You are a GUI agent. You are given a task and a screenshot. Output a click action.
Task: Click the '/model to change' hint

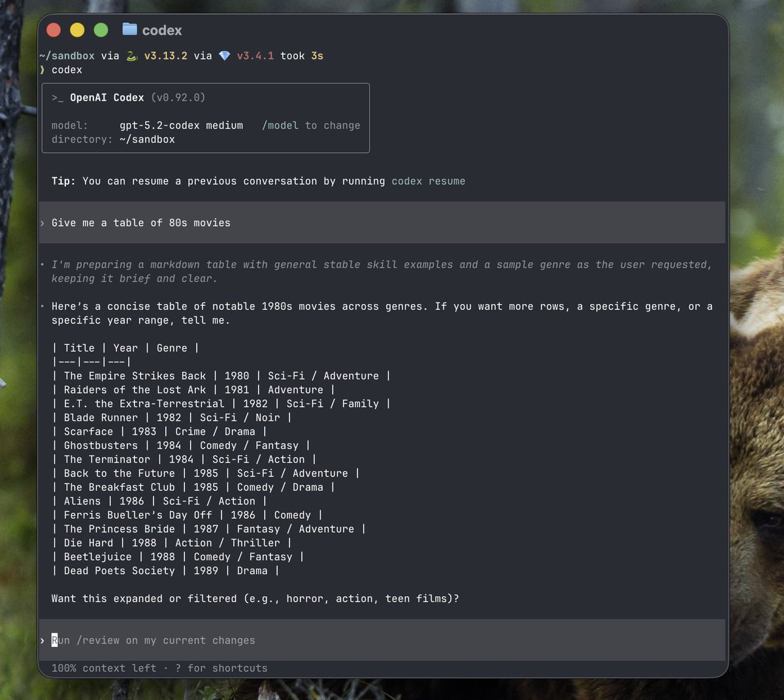tap(311, 125)
